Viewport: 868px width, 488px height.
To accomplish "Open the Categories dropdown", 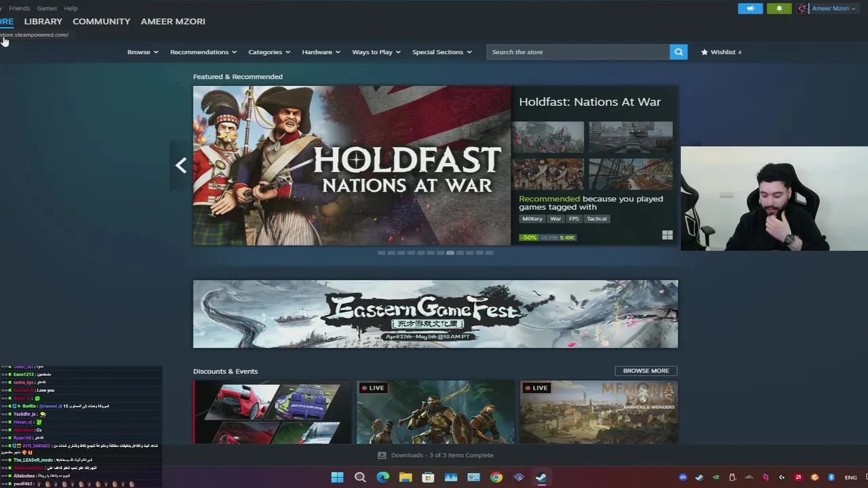I will (x=269, y=52).
